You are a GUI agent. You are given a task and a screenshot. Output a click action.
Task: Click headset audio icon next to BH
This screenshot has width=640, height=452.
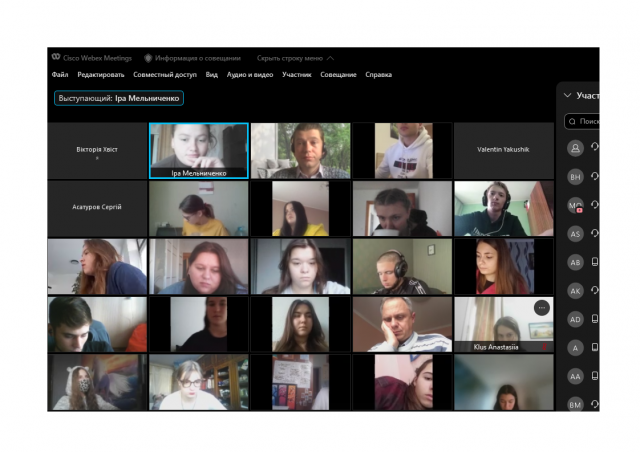pyautogui.click(x=595, y=176)
